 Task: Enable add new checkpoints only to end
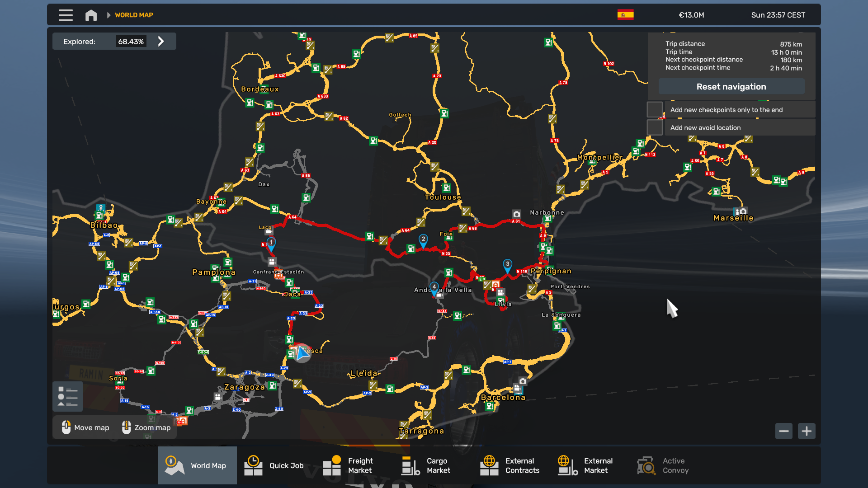tap(654, 110)
